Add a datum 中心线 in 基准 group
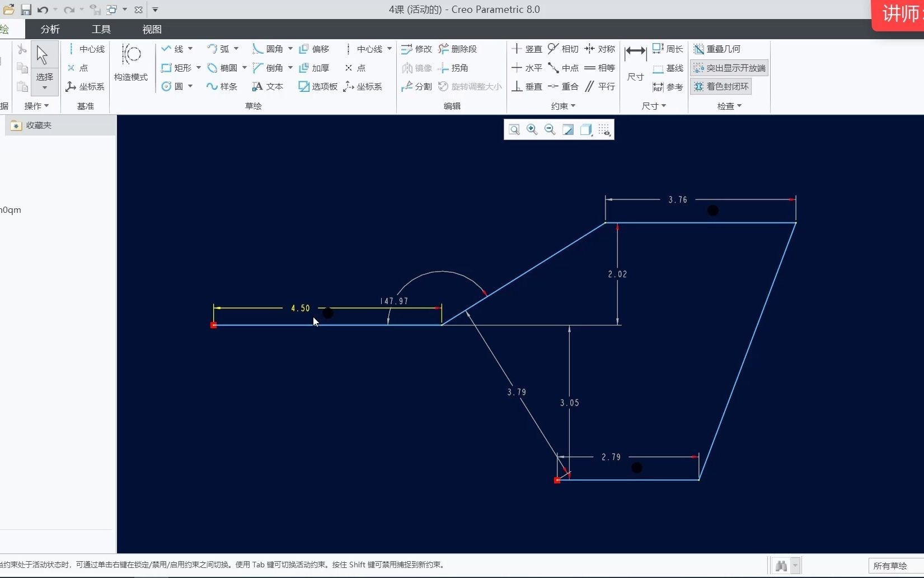The width and height of the screenshot is (924, 578). click(x=86, y=49)
